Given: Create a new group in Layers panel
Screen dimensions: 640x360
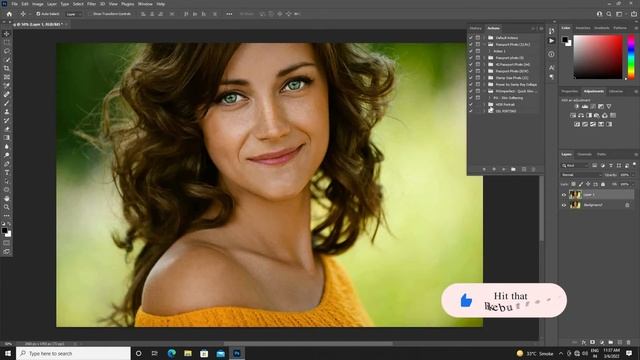Looking at the screenshot, I should [611, 342].
